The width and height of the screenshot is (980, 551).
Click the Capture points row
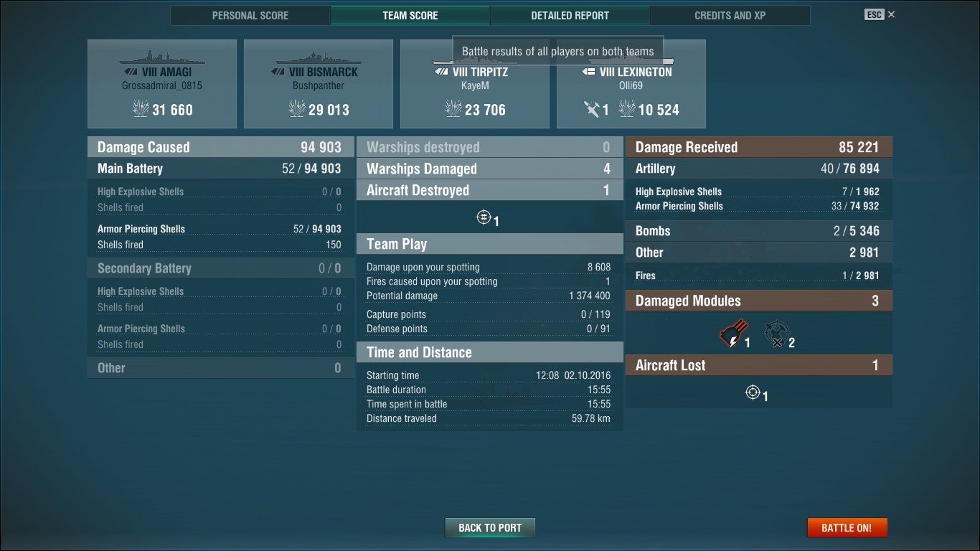tap(489, 314)
